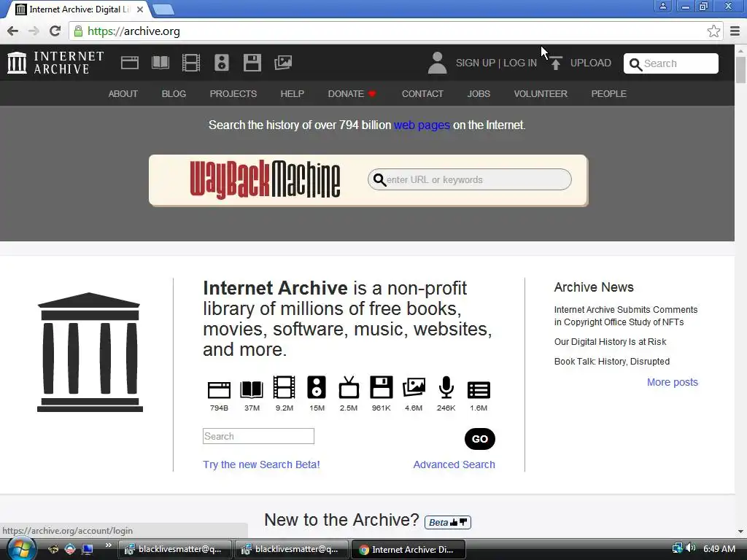Screen dimensions: 747x560
Task: Click 'Try the new Search Beta!' link
Action: point(261,464)
